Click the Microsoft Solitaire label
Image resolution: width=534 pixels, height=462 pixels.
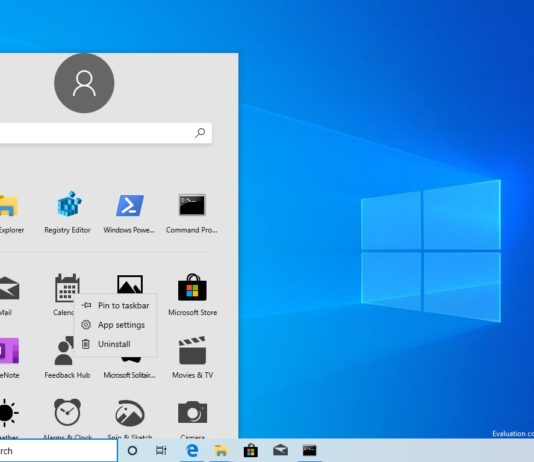click(x=129, y=375)
